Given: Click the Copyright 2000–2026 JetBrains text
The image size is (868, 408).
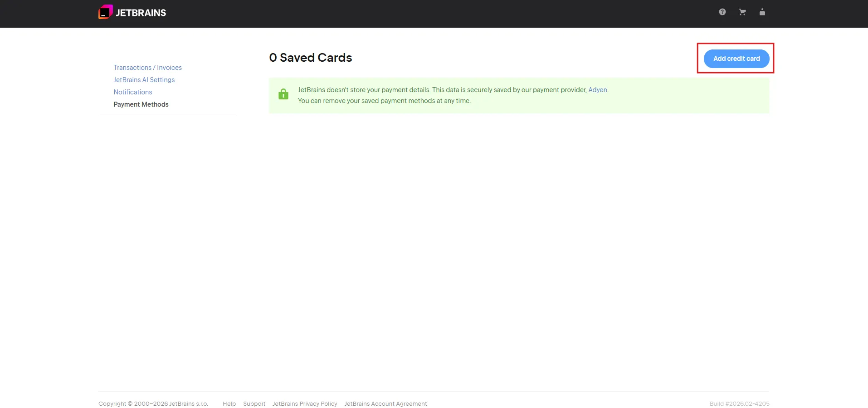Looking at the screenshot, I should [x=153, y=403].
